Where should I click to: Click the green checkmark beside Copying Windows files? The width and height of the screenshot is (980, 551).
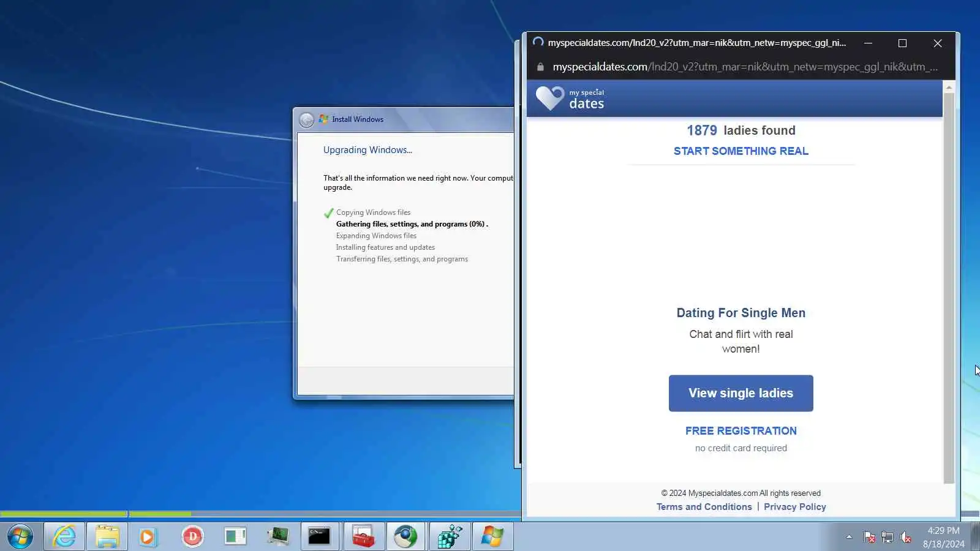(x=328, y=213)
